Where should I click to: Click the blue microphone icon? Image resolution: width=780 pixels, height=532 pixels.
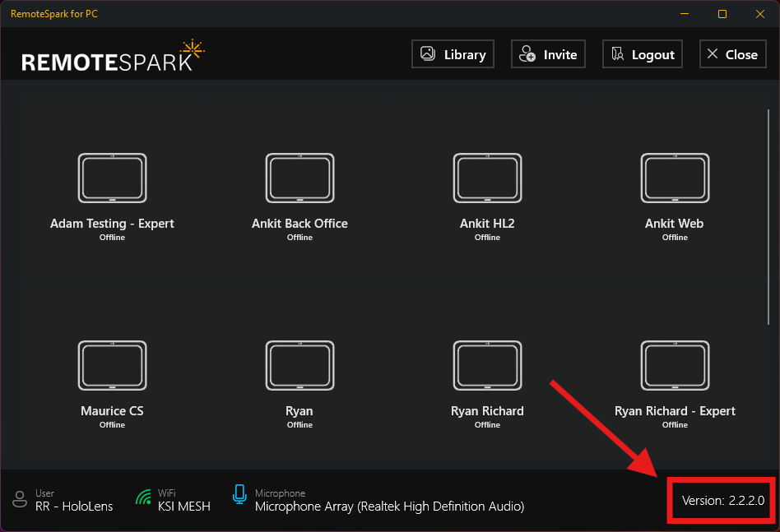239,494
